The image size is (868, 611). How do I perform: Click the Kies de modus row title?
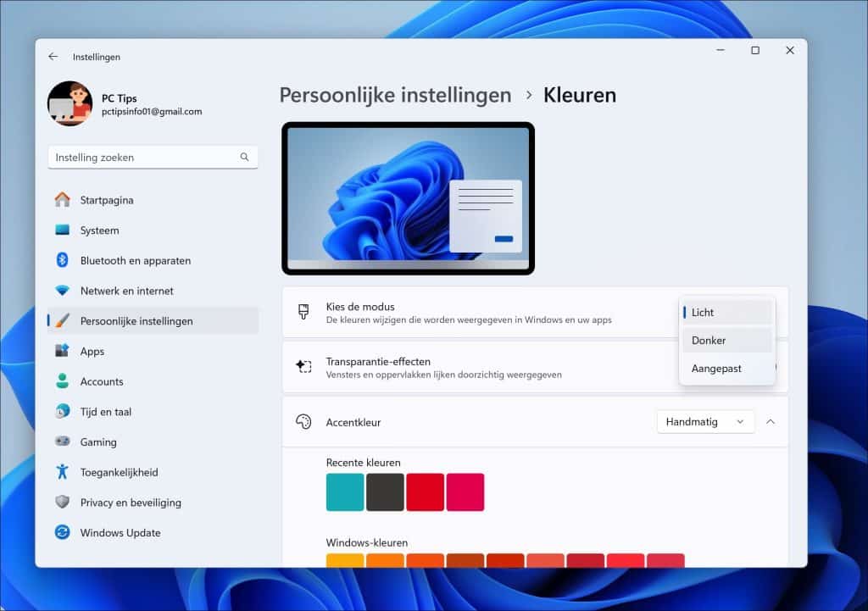pyautogui.click(x=360, y=307)
